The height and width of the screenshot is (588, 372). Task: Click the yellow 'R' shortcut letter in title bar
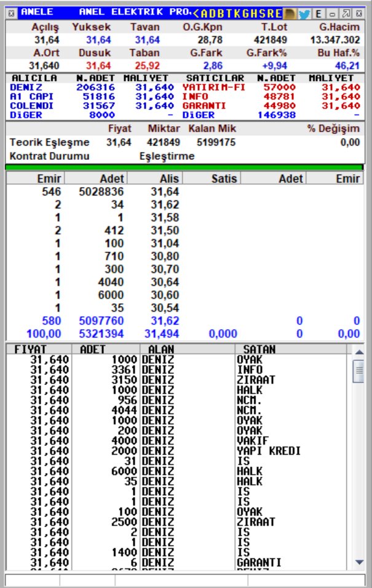pos(269,14)
